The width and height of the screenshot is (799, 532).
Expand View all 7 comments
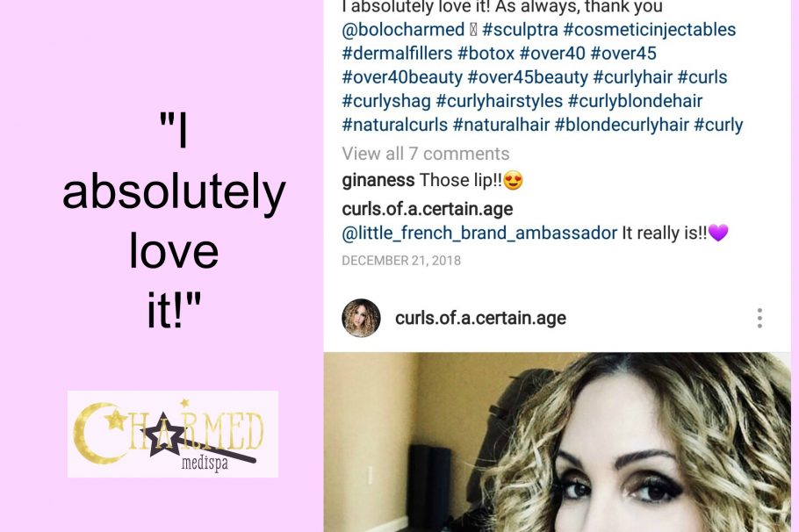point(426,154)
